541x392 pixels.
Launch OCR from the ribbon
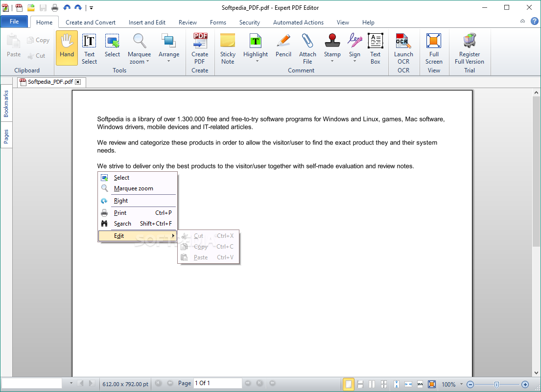[403, 48]
